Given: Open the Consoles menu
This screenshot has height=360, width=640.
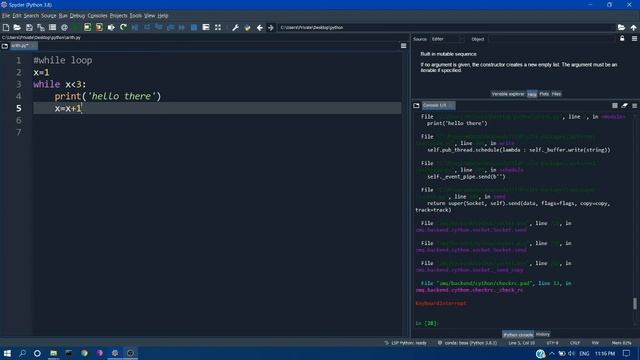Looking at the screenshot, I should pyautogui.click(x=97, y=16).
